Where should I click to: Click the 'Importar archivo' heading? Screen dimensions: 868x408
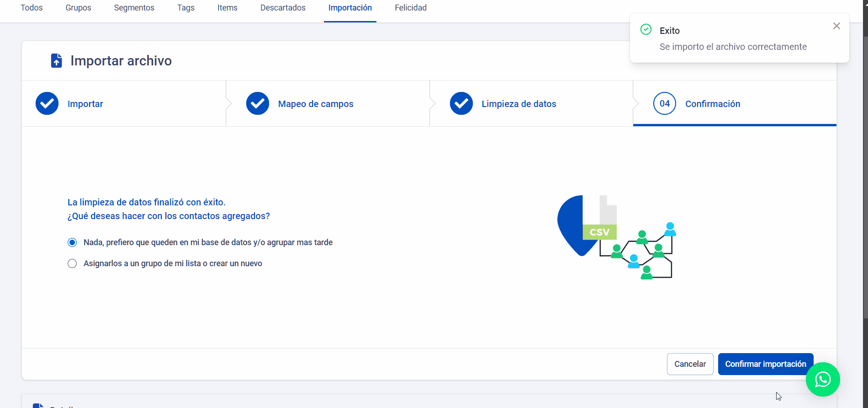(x=121, y=61)
